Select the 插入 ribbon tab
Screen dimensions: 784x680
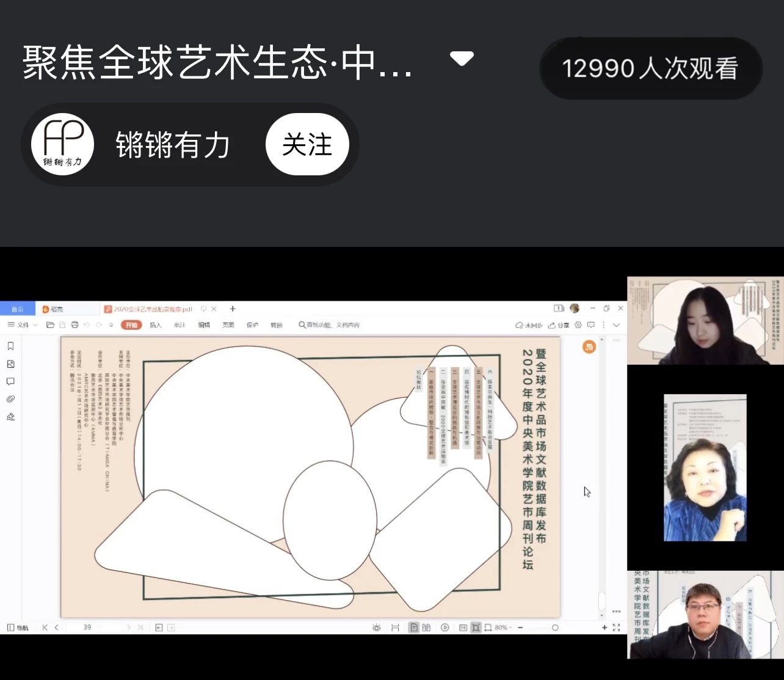click(x=156, y=325)
